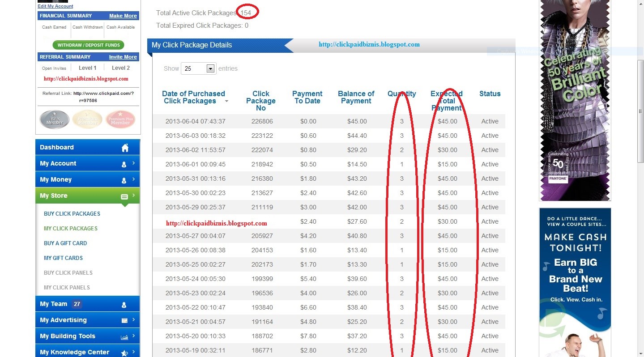Click the page vertical scrollbar
Image resolution: width=644 pixels, height=357 pixels.
[640, 112]
